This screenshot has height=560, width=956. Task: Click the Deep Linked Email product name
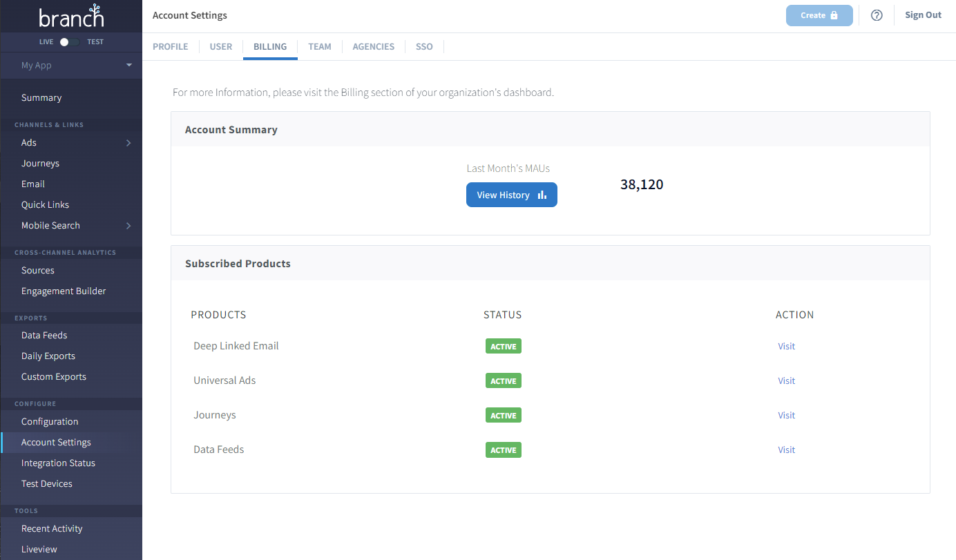tap(236, 346)
